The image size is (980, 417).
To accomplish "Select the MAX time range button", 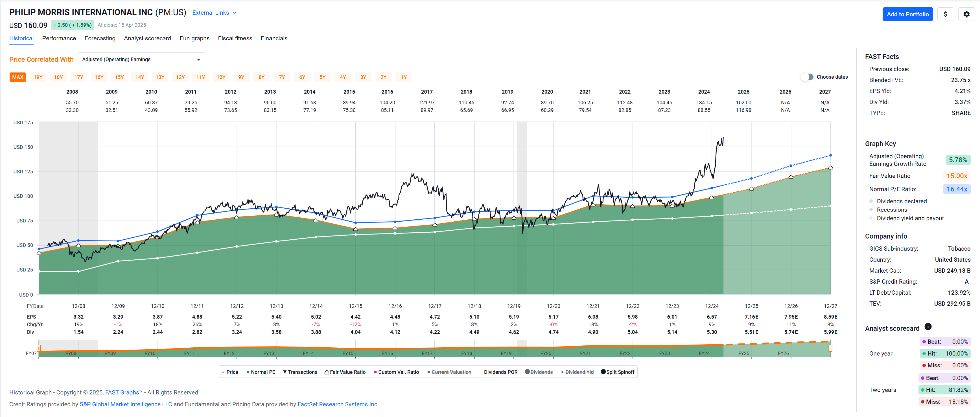I will [17, 77].
